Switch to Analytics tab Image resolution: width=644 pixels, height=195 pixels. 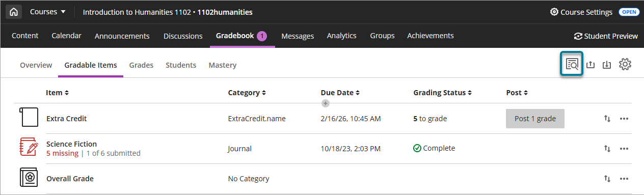pyautogui.click(x=341, y=36)
